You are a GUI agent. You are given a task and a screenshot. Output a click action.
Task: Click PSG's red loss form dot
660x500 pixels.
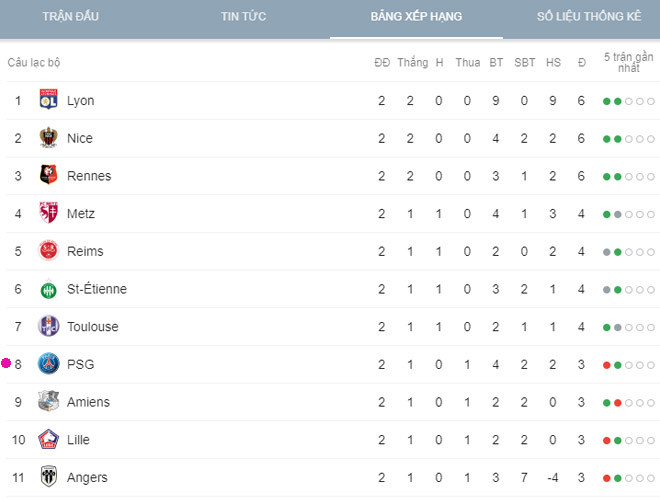607,365
